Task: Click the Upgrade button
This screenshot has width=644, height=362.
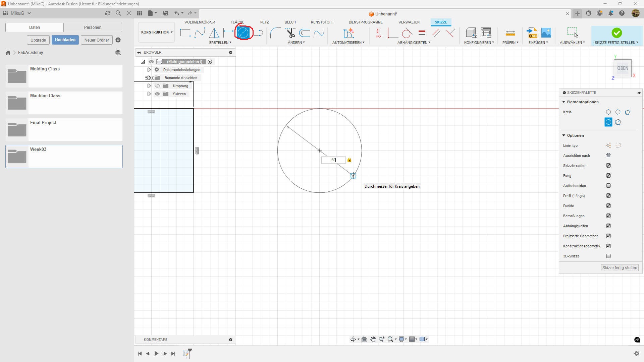Action: 38,40
